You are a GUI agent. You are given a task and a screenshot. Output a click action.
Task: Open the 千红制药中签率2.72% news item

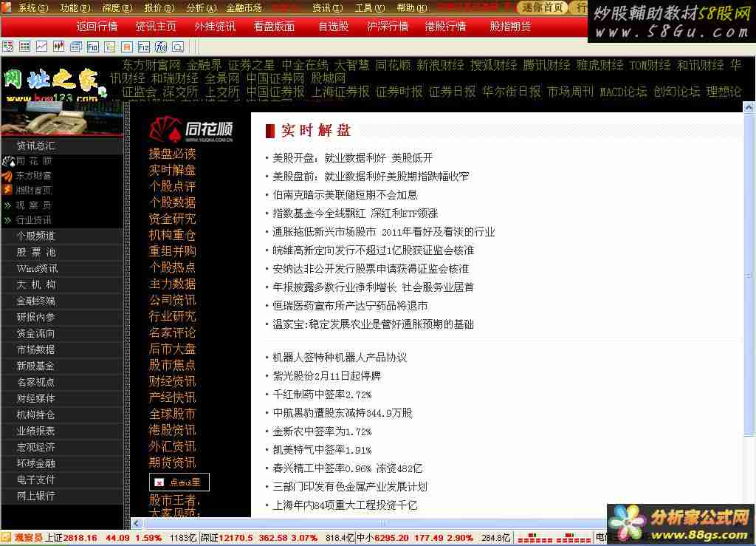[x=322, y=395]
